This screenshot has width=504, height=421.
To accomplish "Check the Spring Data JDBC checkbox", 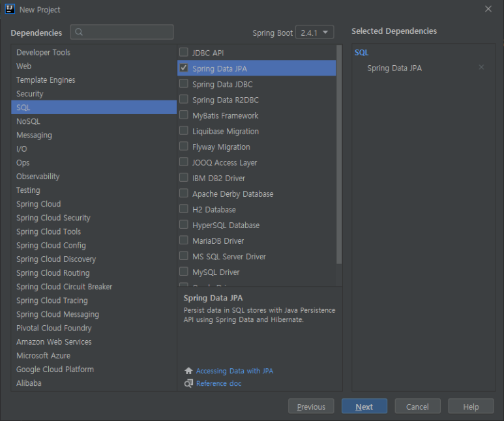I will [x=183, y=83].
